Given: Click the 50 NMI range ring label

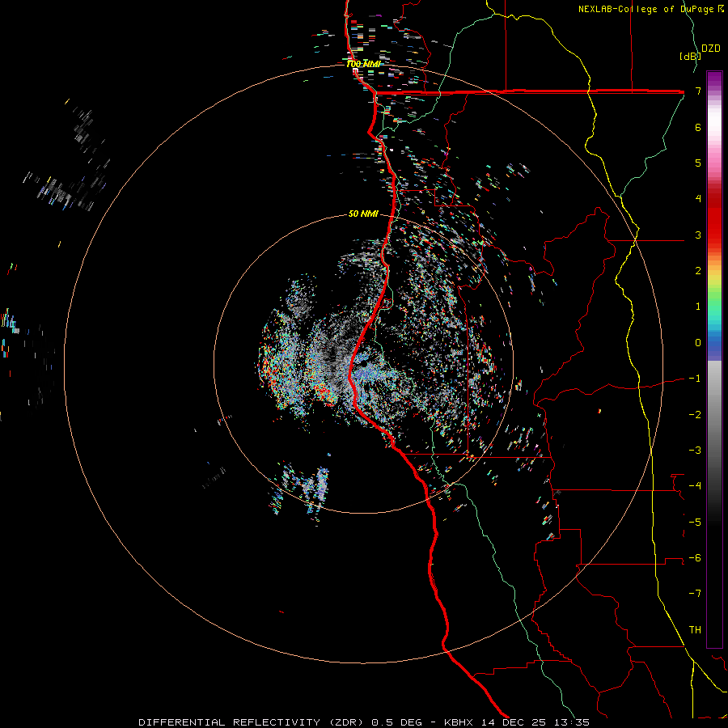Looking at the screenshot, I should (x=363, y=214).
